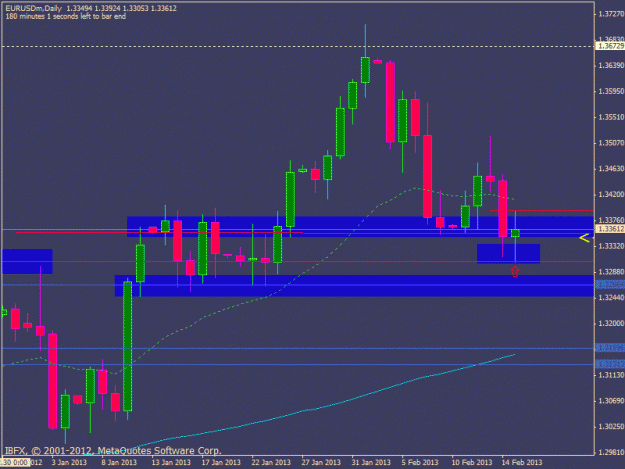Image resolution: width=625 pixels, height=469 pixels.
Task: Click the 22 Jan 2013 date label
Action: tap(271, 463)
